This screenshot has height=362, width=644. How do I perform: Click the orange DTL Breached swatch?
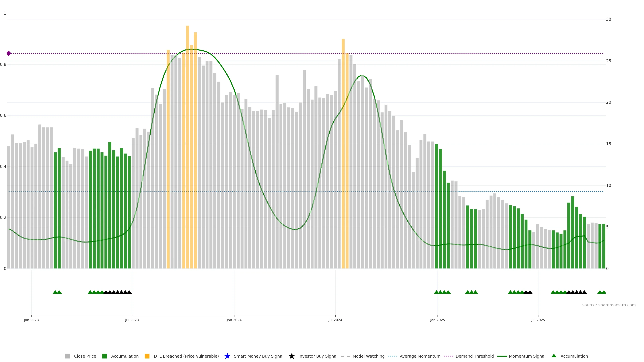147,356
